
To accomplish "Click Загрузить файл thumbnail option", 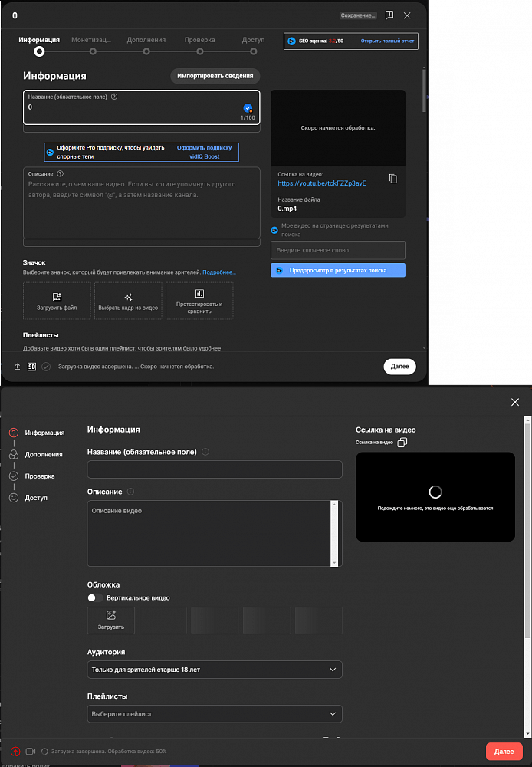I will [57, 301].
